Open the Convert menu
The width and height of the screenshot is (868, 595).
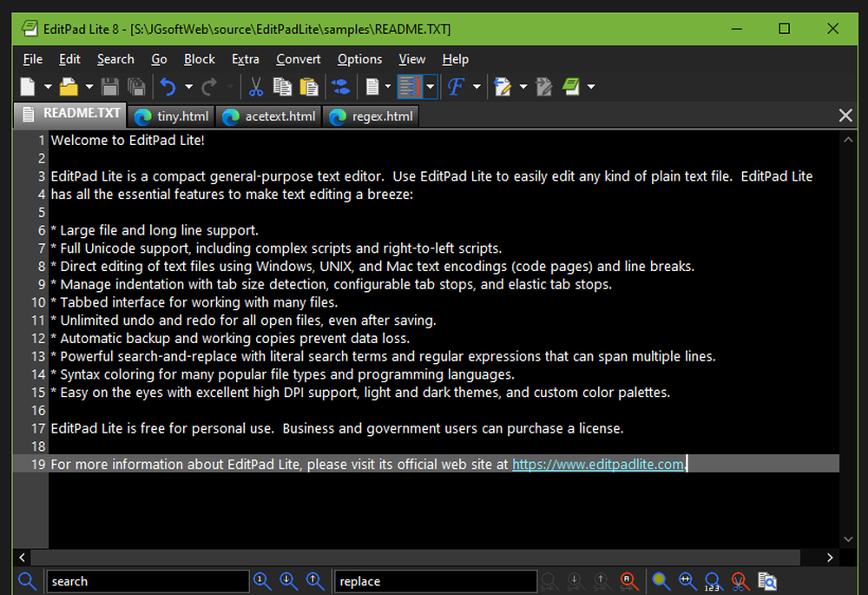point(299,59)
